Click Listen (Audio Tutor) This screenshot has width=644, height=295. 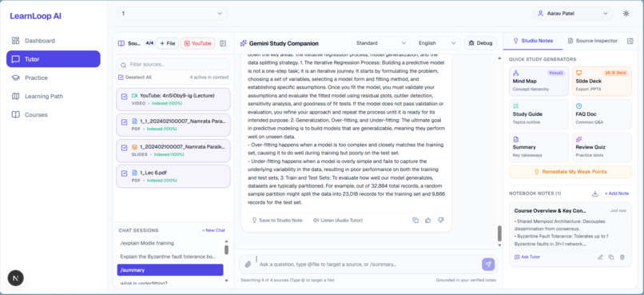[338, 220]
